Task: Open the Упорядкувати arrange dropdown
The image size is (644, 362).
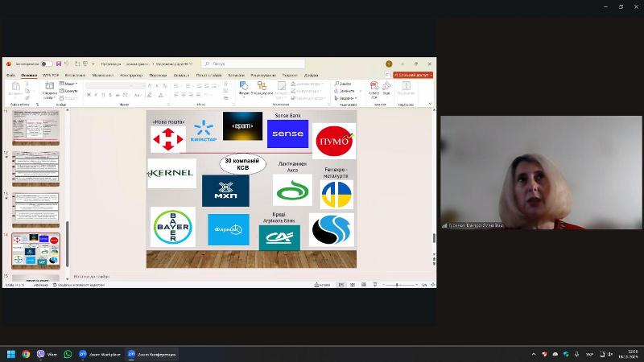Action: tap(262, 88)
